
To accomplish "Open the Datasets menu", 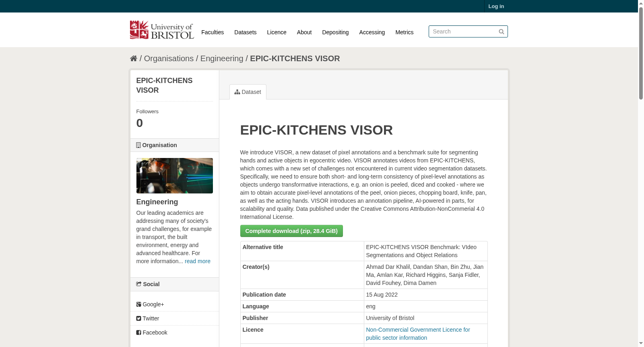I will [246, 32].
